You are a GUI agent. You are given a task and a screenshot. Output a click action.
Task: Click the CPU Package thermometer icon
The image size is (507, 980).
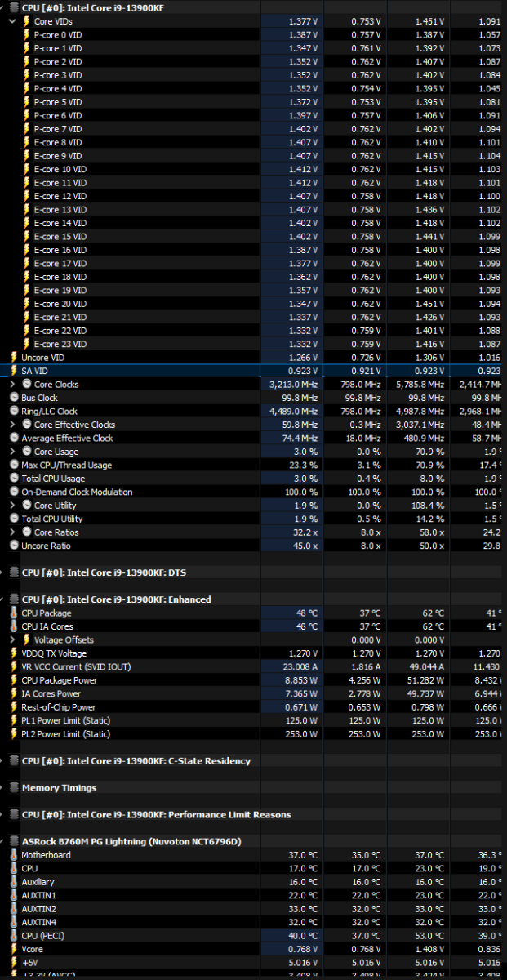14,613
